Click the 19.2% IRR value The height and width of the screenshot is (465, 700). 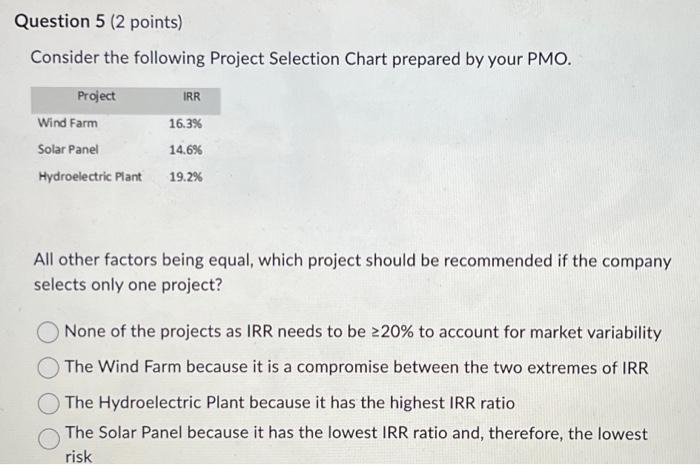click(185, 177)
